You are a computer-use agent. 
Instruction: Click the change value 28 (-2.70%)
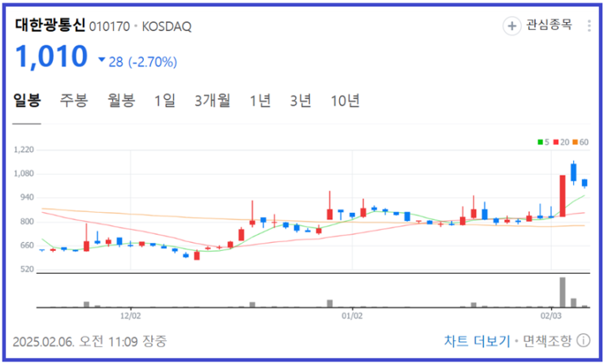point(143,62)
